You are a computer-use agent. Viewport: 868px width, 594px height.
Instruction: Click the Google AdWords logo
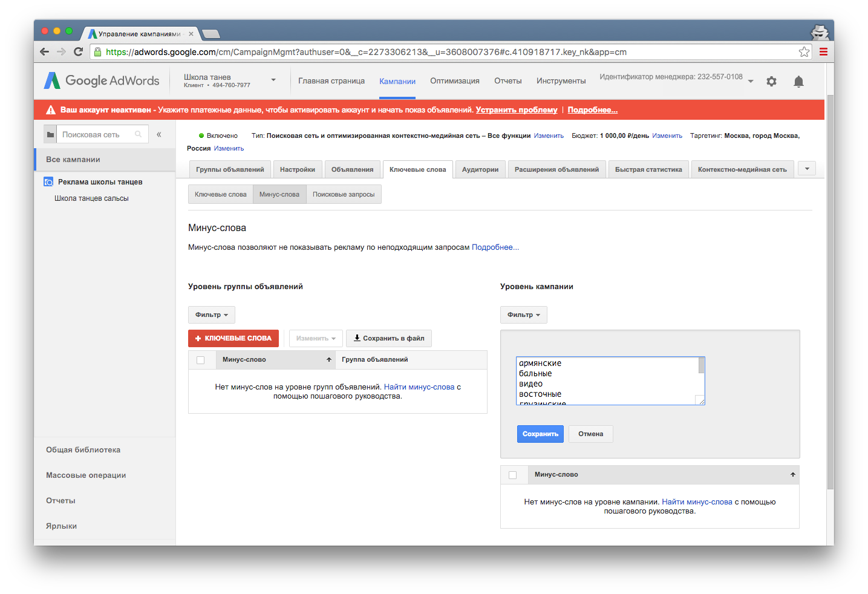point(102,81)
